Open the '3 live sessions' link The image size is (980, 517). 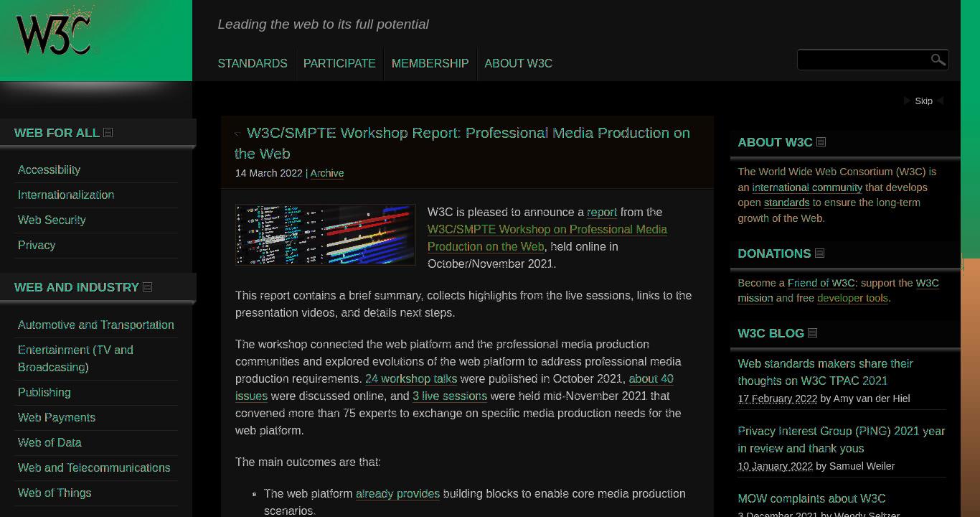coord(450,396)
